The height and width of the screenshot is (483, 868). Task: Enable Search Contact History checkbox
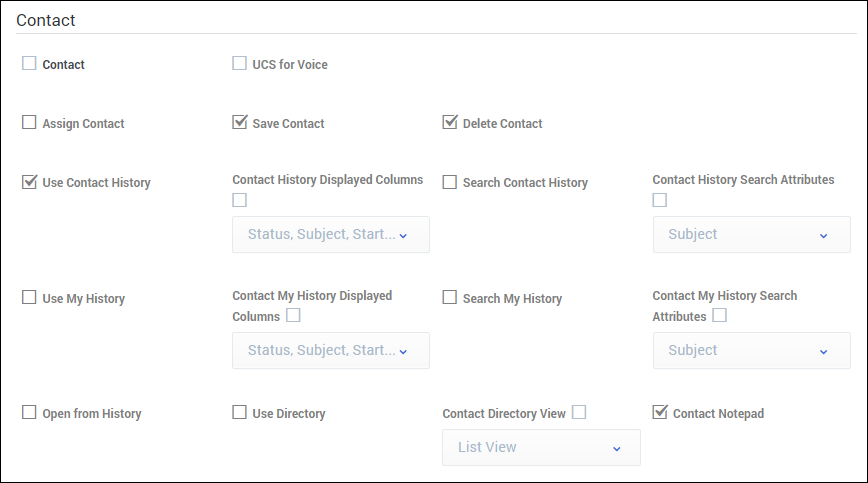449,182
